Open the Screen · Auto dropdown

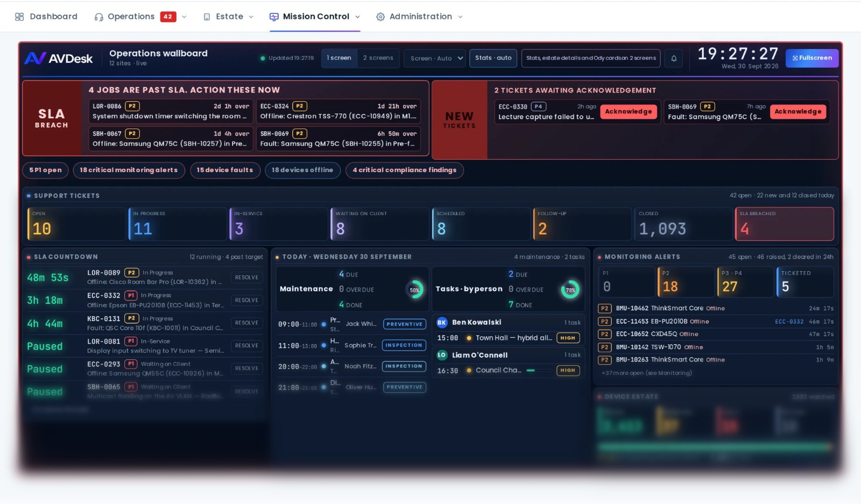point(435,58)
